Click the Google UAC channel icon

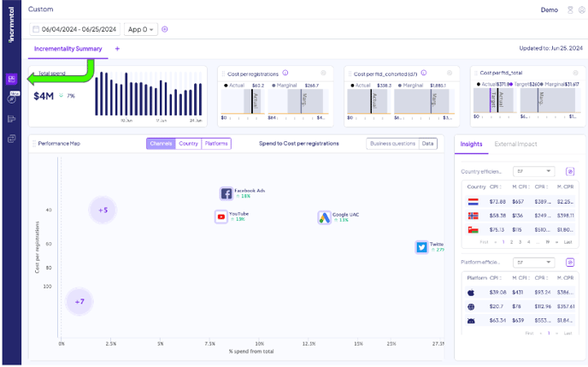(x=325, y=218)
